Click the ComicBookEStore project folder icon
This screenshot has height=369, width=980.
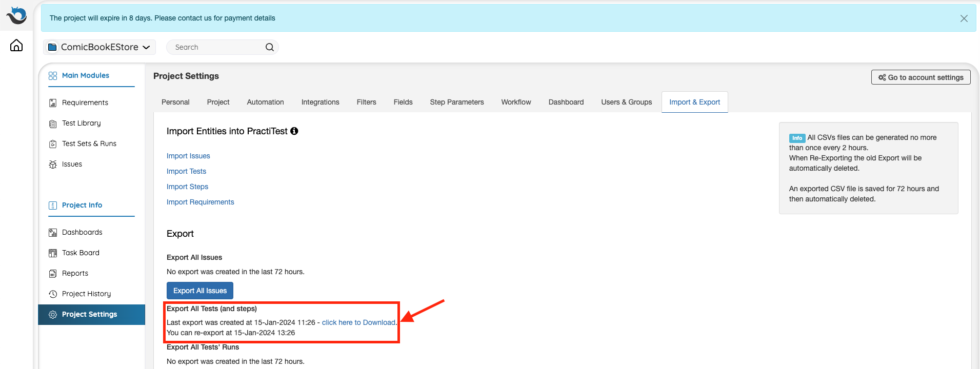point(52,47)
